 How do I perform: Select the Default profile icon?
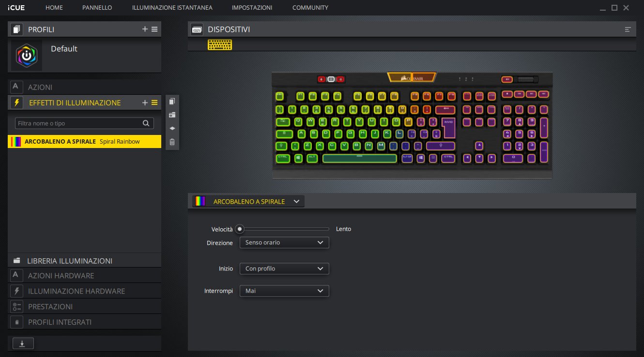(27, 56)
